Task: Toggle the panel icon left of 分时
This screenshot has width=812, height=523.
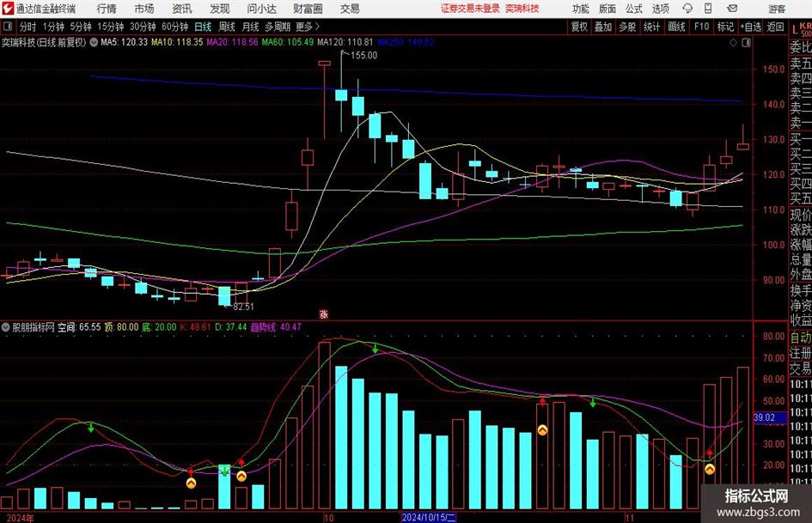Action: 8,27
